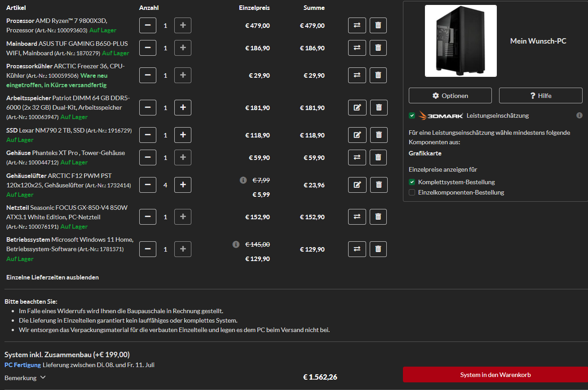The image size is (588, 390).
Task: Delete the Lexar NM790 SSD row
Action: [378, 135]
